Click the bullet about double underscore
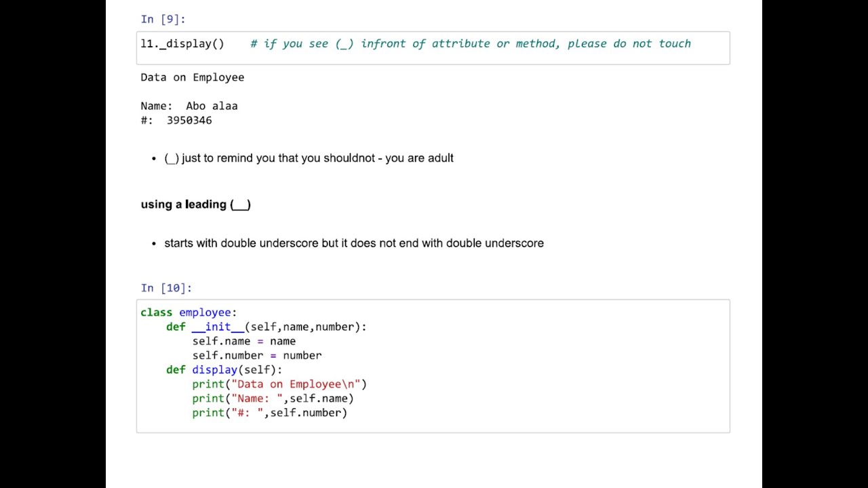This screenshot has height=488, width=868. tap(354, 243)
